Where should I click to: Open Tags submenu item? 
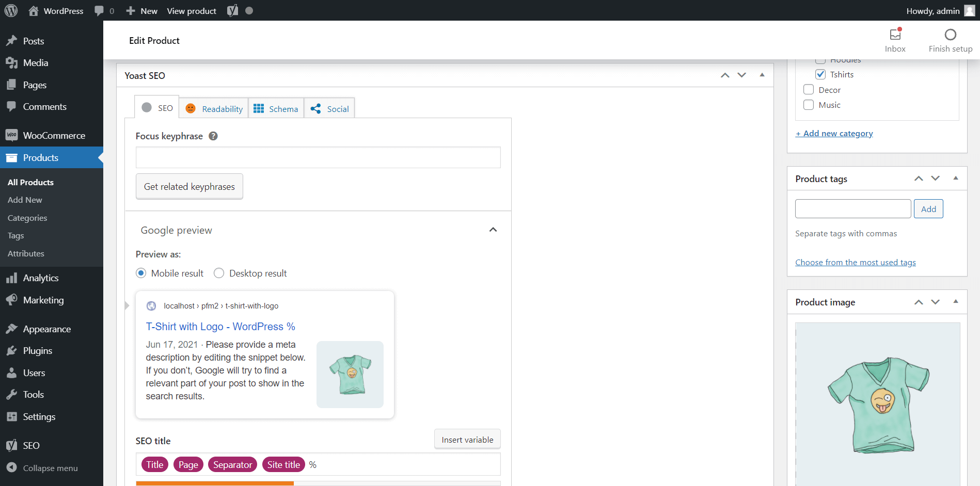(15, 235)
